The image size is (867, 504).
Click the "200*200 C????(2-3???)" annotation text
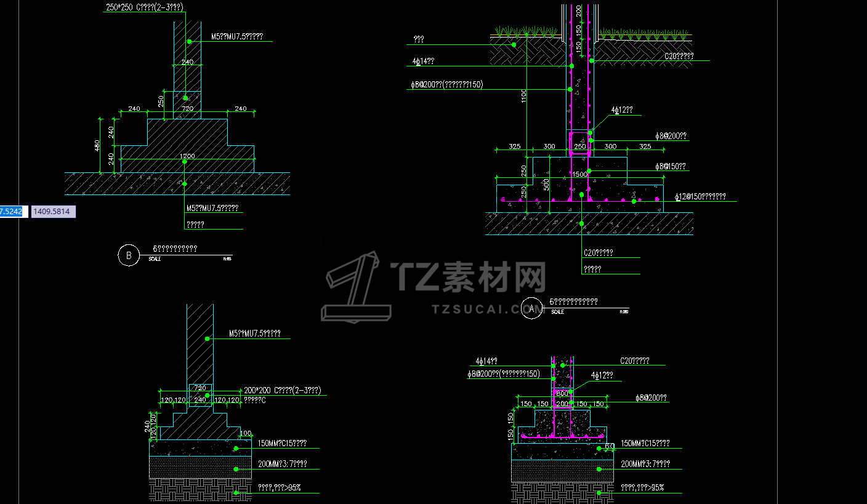(x=282, y=390)
